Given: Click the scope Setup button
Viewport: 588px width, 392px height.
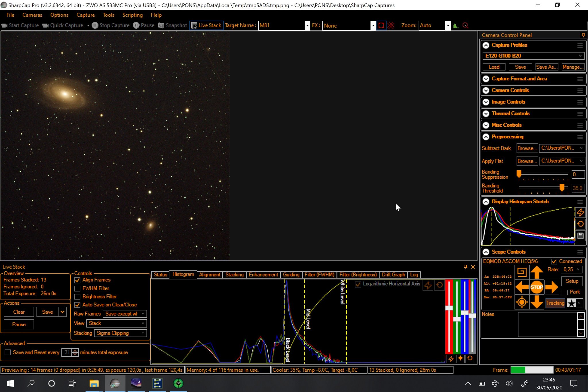Looking at the screenshot, I should click(572, 281).
